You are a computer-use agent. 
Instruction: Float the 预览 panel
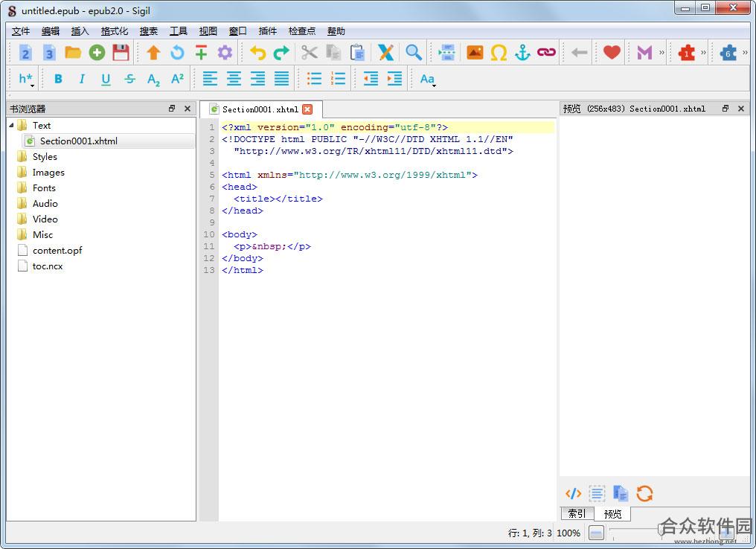pyautogui.click(x=725, y=109)
